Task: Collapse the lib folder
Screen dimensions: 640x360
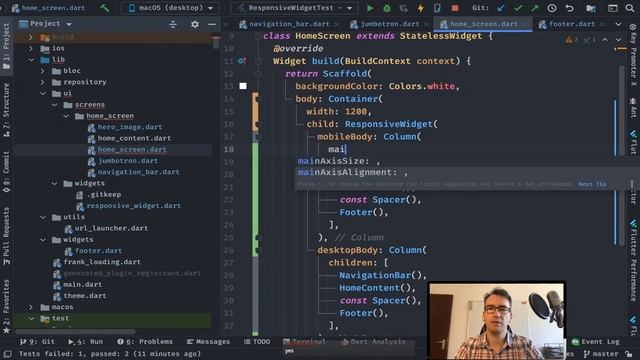Action: pyautogui.click(x=31, y=60)
